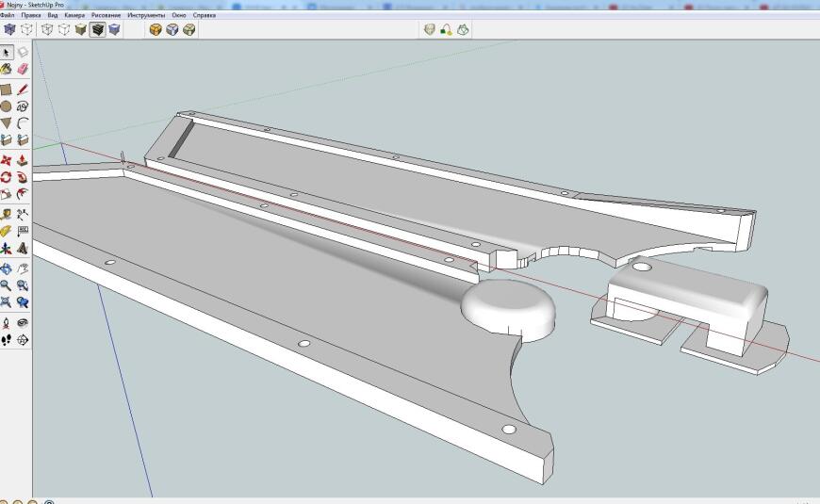Choose the Circle drawing tool
This screenshot has height=504, width=820.
pyautogui.click(x=7, y=106)
